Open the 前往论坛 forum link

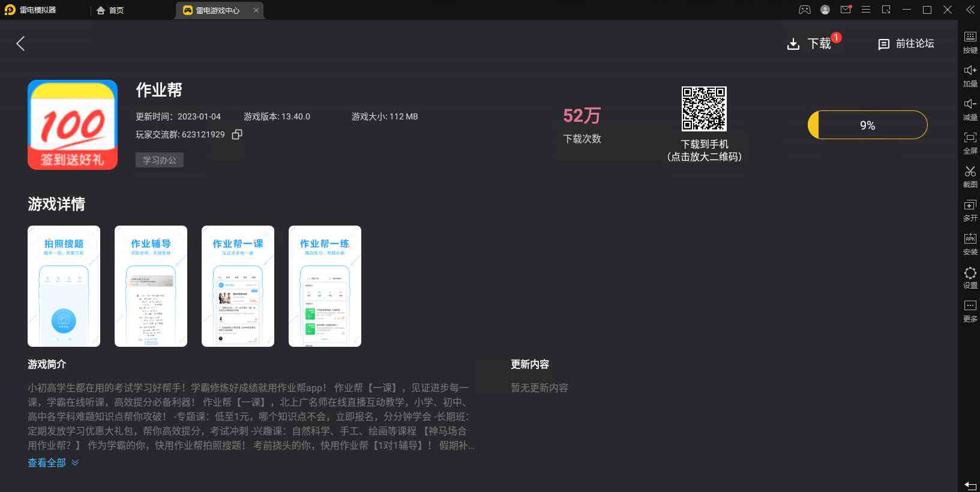906,44
